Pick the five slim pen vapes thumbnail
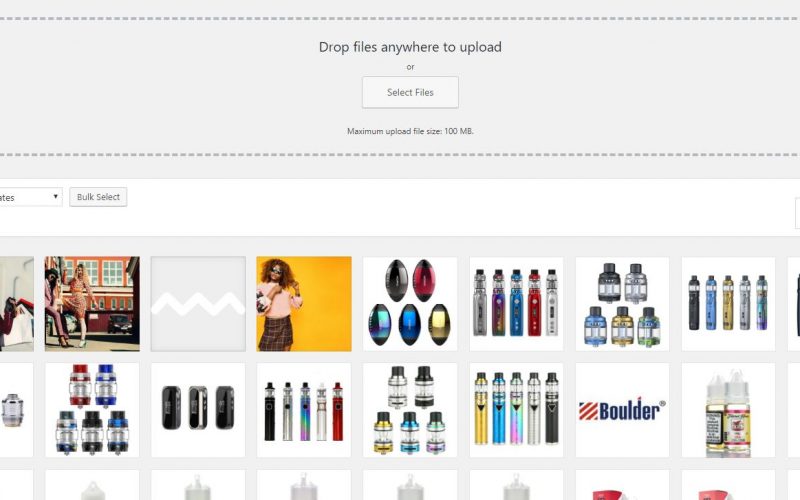800x500 pixels. (x=304, y=410)
